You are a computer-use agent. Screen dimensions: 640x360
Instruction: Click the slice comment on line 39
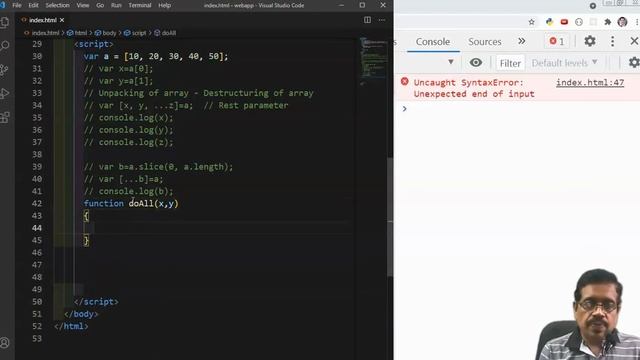click(158, 167)
